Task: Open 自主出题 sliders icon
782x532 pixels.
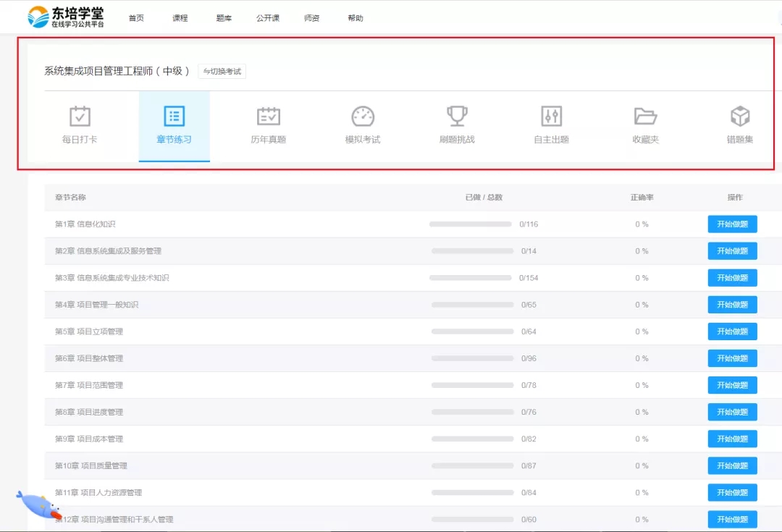Action: tap(551, 116)
